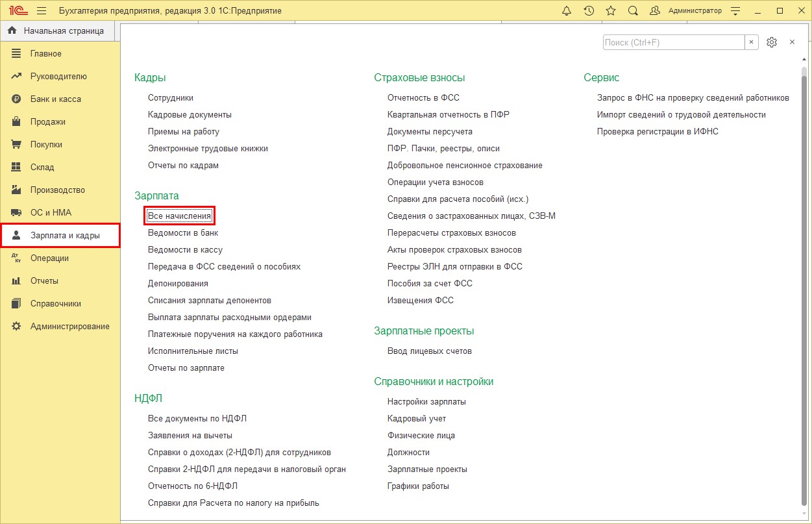Screen dimensions: 812x524
Task: Open Отчеты по кадрам
Action: click(x=183, y=166)
